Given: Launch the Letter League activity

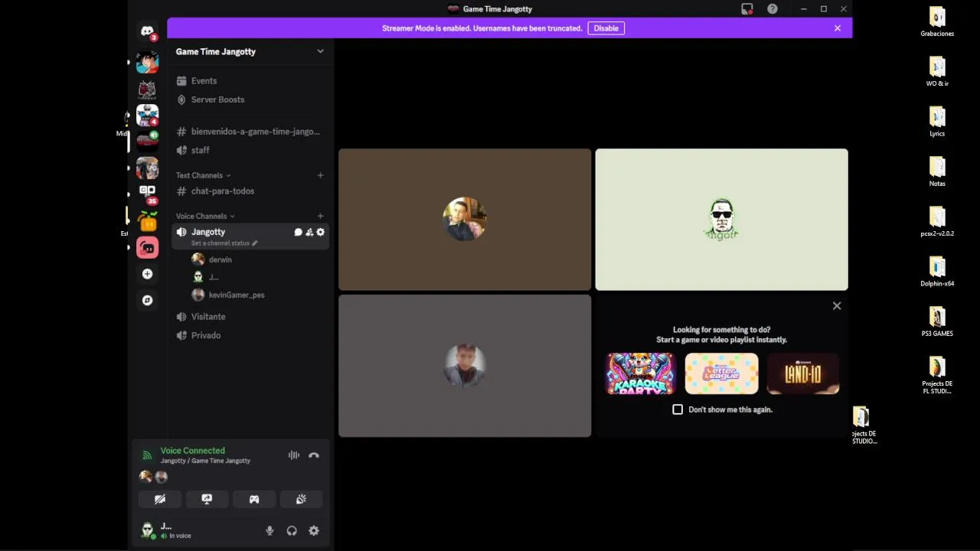Looking at the screenshot, I should 721,373.
